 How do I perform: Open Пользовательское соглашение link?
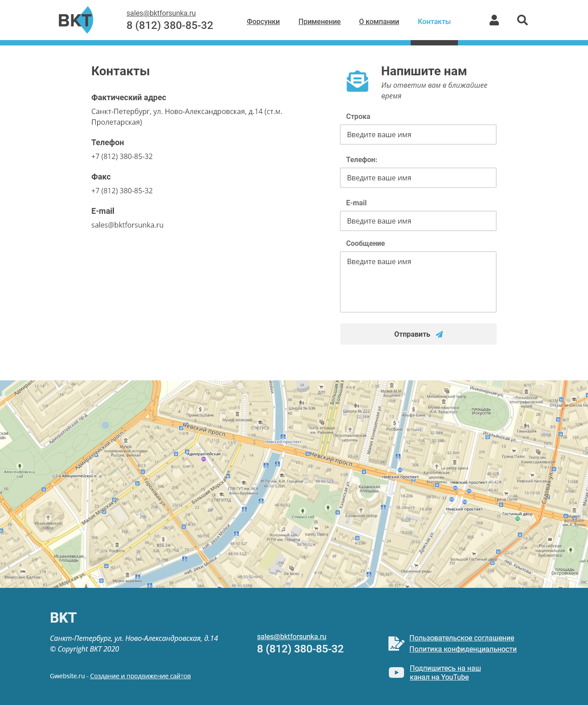[462, 638]
